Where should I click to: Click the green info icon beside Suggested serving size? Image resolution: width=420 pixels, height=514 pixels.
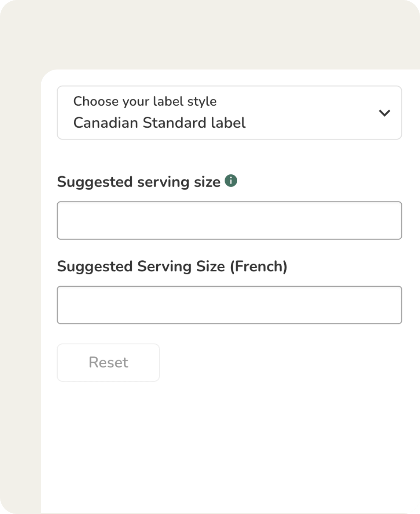pyautogui.click(x=231, y=181)
